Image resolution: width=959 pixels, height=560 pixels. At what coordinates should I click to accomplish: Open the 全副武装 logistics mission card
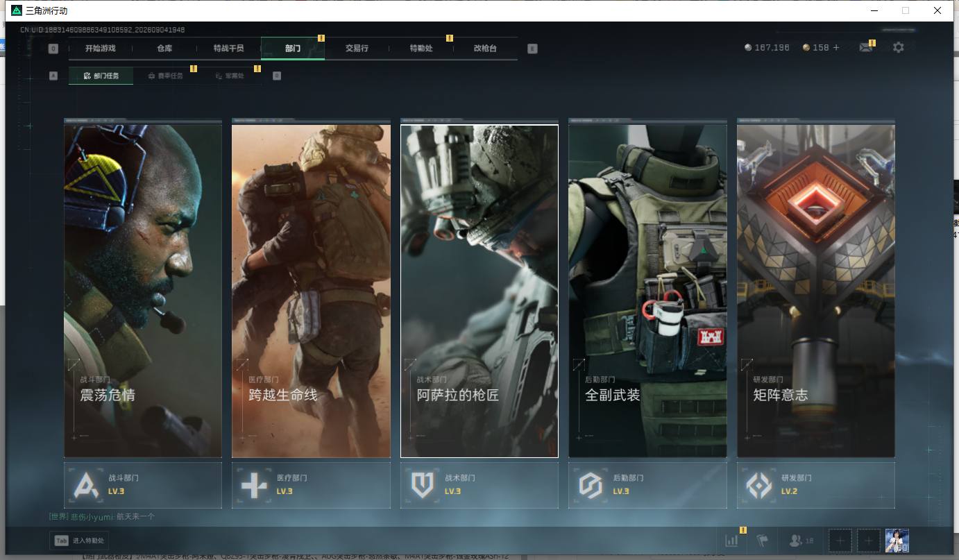(647, 291)
